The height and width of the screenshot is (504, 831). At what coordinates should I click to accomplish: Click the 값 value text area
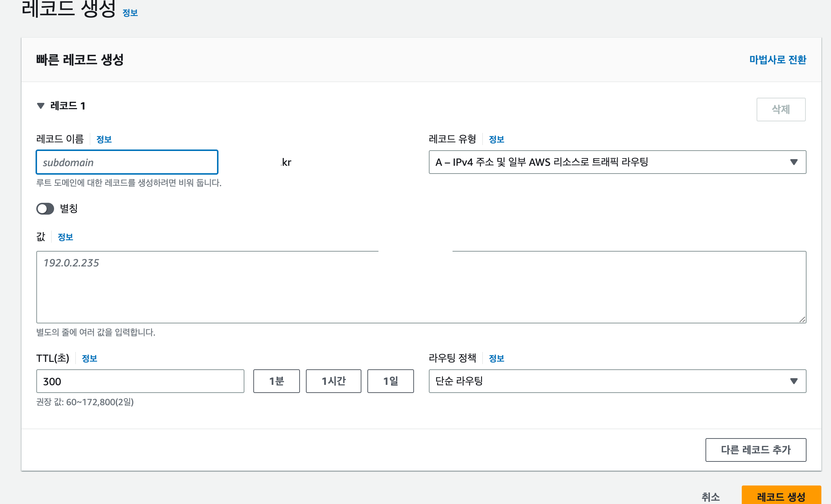[x=421, y=287]
